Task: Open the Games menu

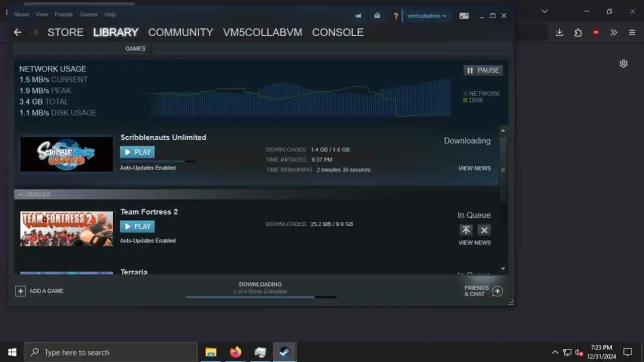Action: [89, 15]
